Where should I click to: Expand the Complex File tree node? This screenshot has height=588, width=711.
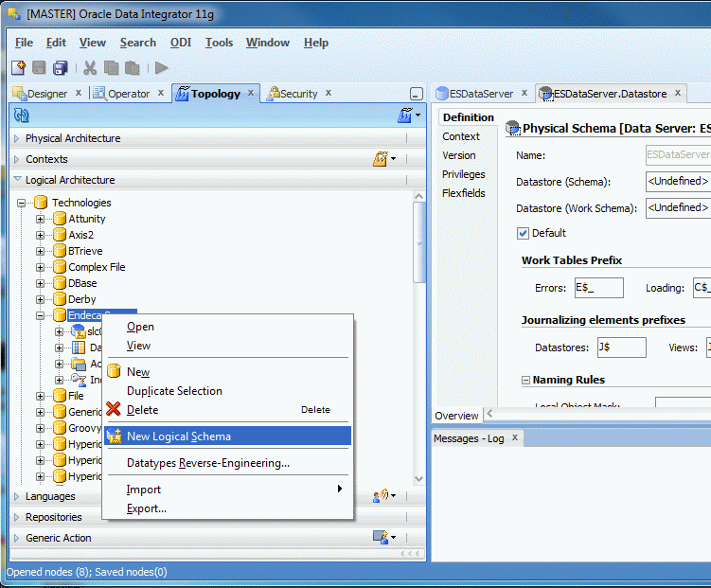pos(41,267)
